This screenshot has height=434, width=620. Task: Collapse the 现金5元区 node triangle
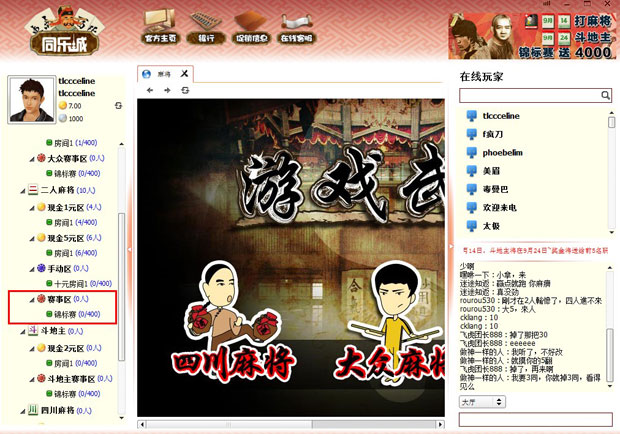pos(32,239)
